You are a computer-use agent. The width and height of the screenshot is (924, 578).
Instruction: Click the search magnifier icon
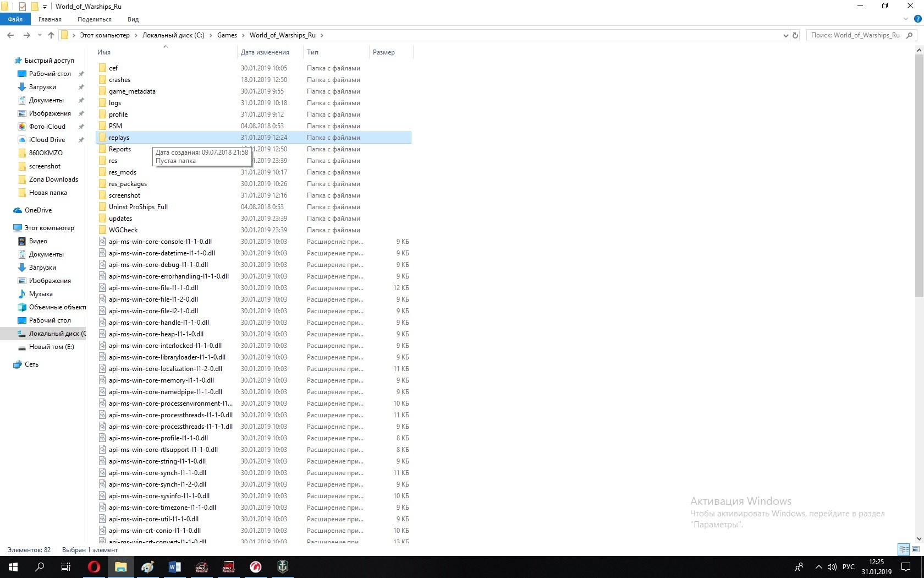pyautogui.click(x=909, y=35)
